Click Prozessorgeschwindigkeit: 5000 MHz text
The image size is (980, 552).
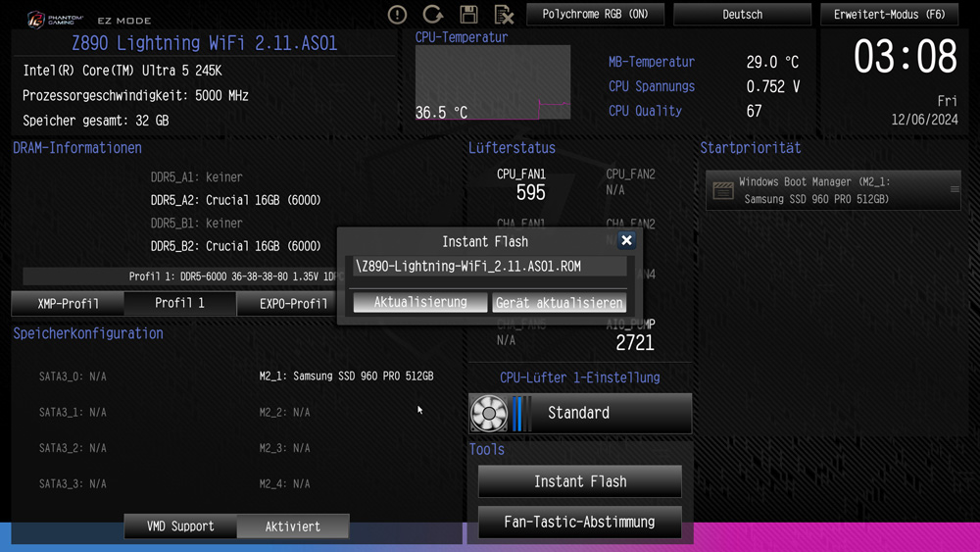(x=135, y=96)
